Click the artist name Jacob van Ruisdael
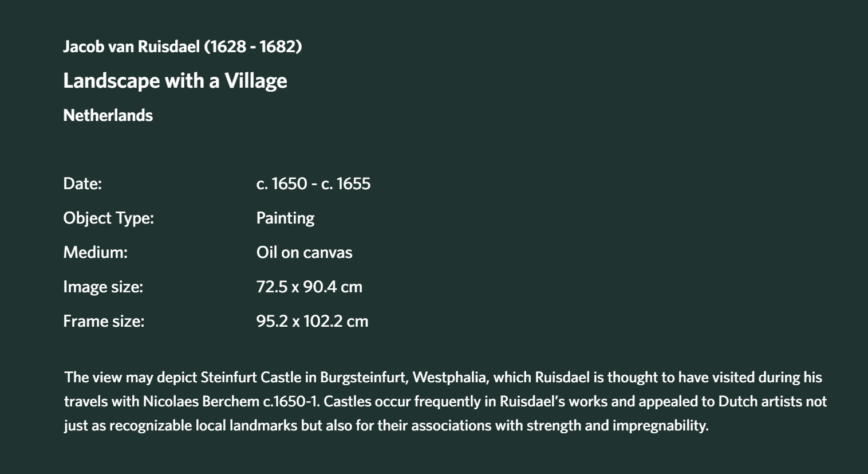 pos(131,46)
